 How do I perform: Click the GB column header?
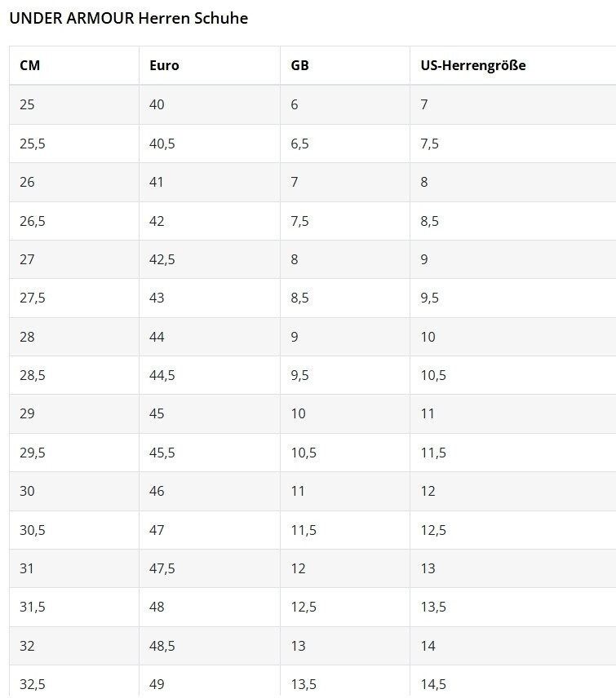[x=299, y=66]
